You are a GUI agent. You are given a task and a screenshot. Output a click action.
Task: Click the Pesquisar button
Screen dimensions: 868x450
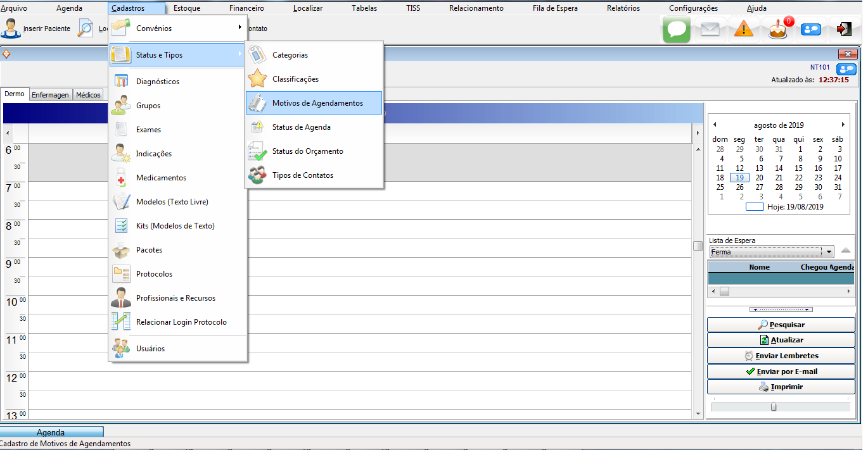point(781,325)
